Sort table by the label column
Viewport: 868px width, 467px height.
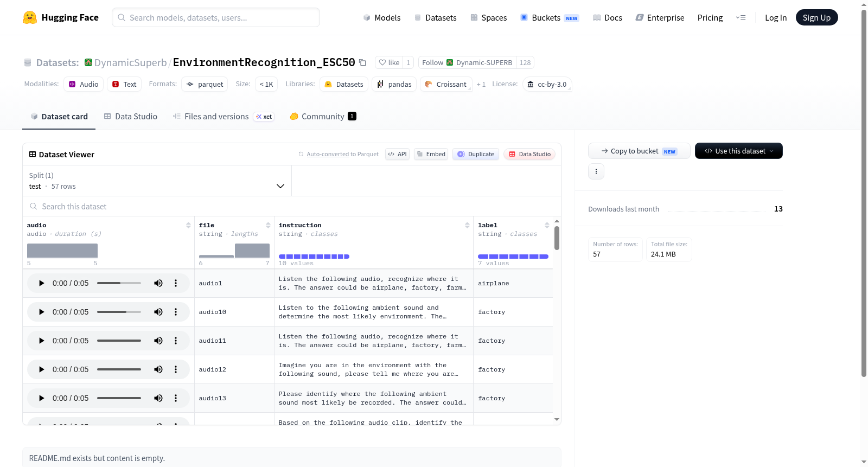[x=547, y=225]
